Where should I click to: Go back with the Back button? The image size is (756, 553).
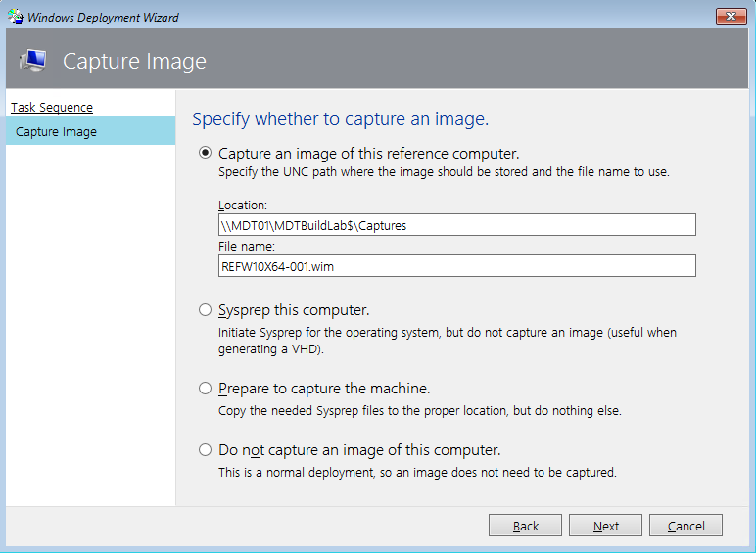point(525,526)
